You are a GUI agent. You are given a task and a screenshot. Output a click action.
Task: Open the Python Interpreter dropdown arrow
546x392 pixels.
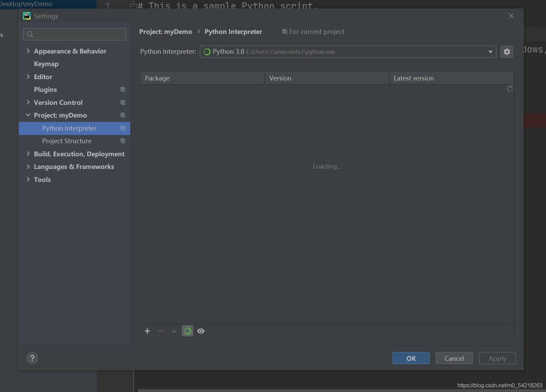(x=490, y=52)
